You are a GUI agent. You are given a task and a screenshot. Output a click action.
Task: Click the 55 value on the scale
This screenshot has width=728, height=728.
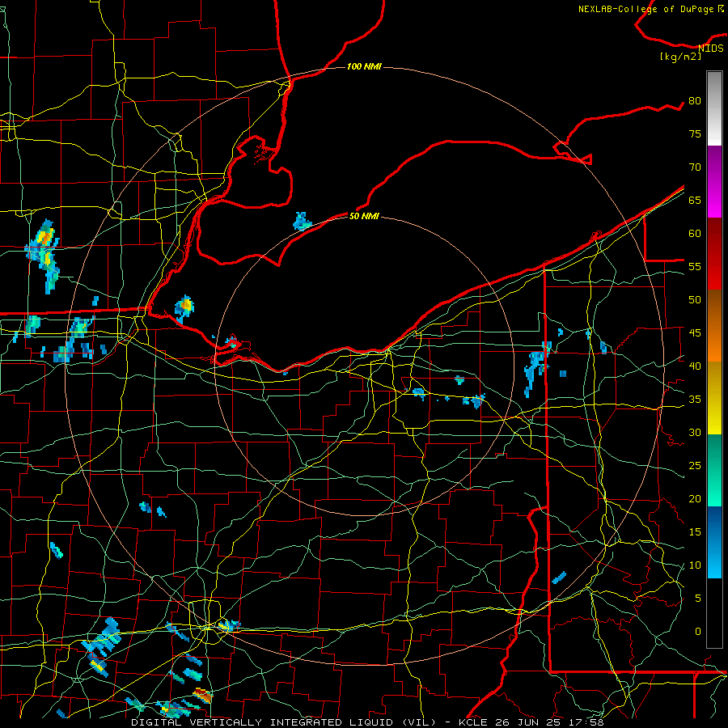(x=695, y=266)
